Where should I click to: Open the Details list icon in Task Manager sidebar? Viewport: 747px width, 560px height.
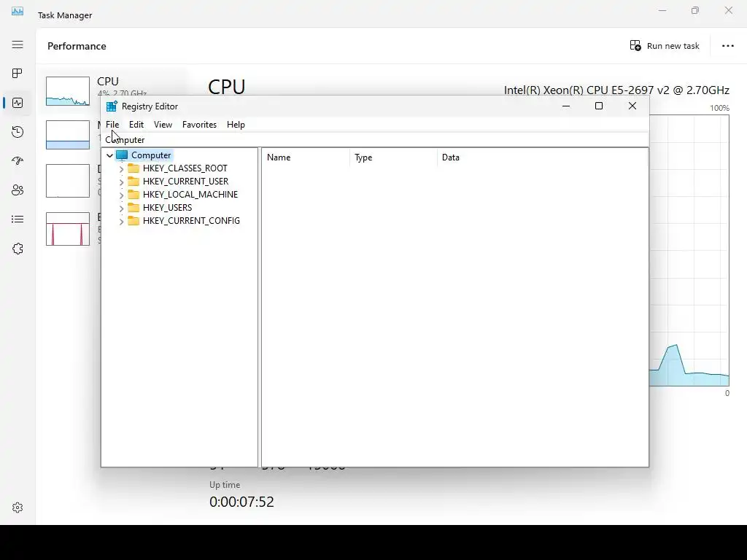(x=18, y=219)
